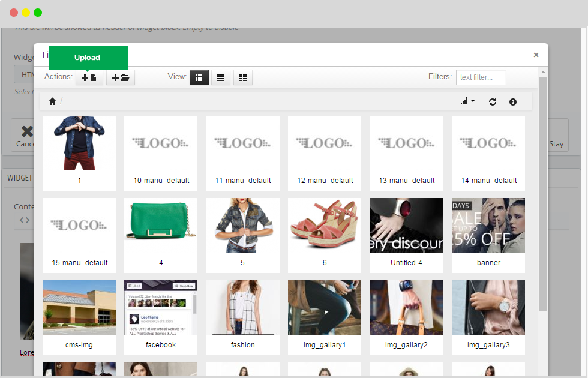
Task: Select the img_gallary3 thumbnail
Action: point(488,307)
